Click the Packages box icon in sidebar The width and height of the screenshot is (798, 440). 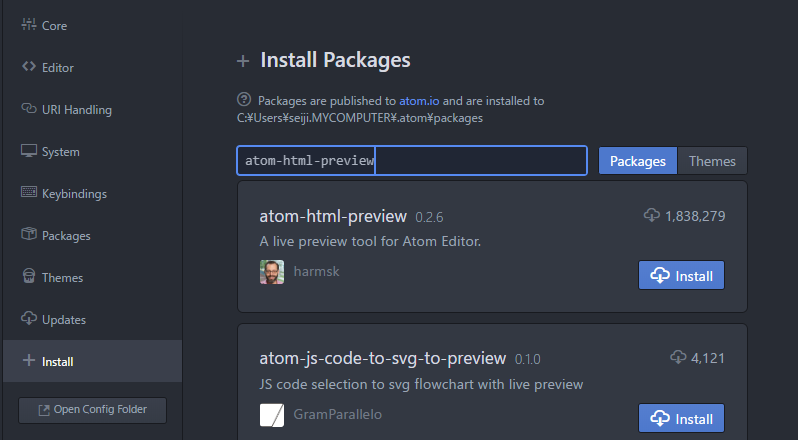pyautogui.click(x=28, y=235)
